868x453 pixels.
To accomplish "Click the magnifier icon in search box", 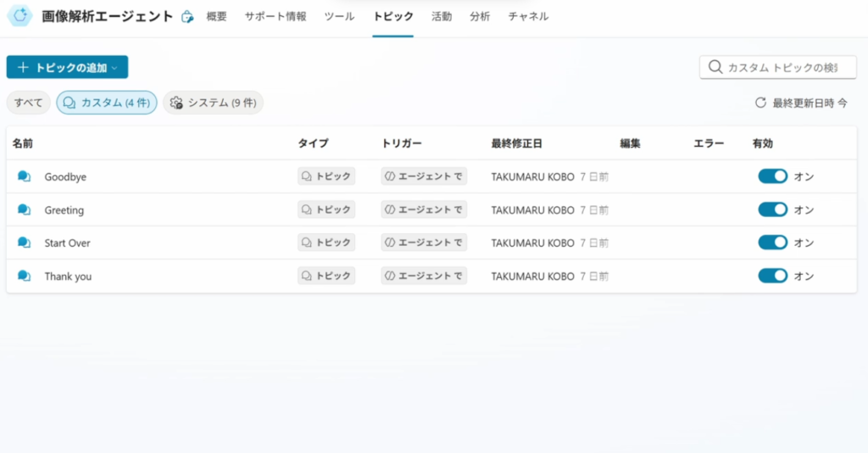I will pos(715,68).
